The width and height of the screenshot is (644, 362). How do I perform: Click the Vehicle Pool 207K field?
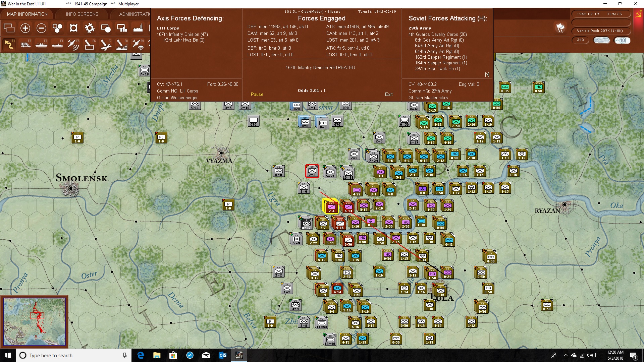[601, 31]
